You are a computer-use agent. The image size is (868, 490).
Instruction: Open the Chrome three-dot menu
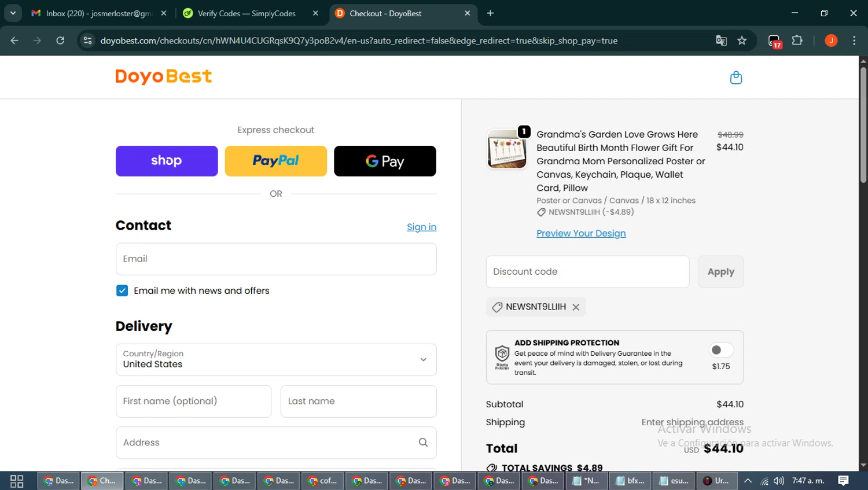[854, 40]
